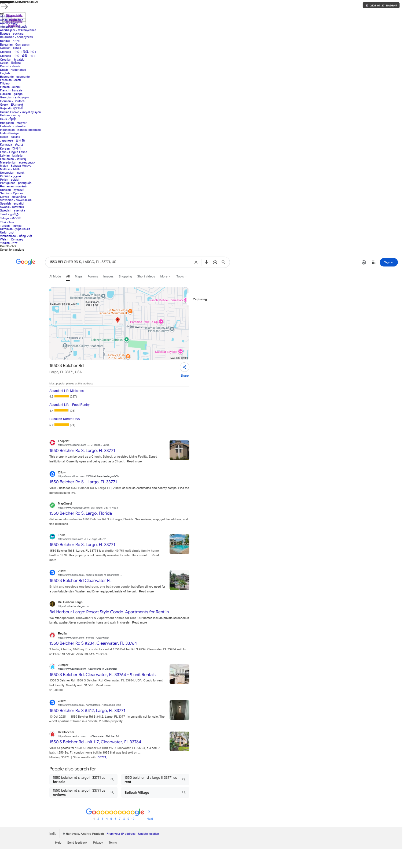Open Abundant Life - Food Pantry link

click(69, 405)
